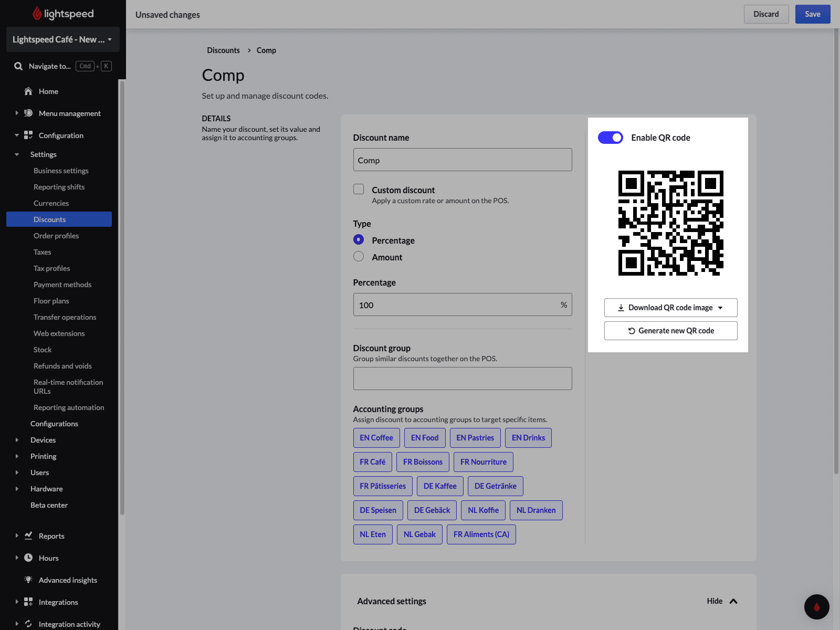Viewport: 840px width, 630px height.
Task: Click the Home icon in sidebar
Action: pos(28,91)
